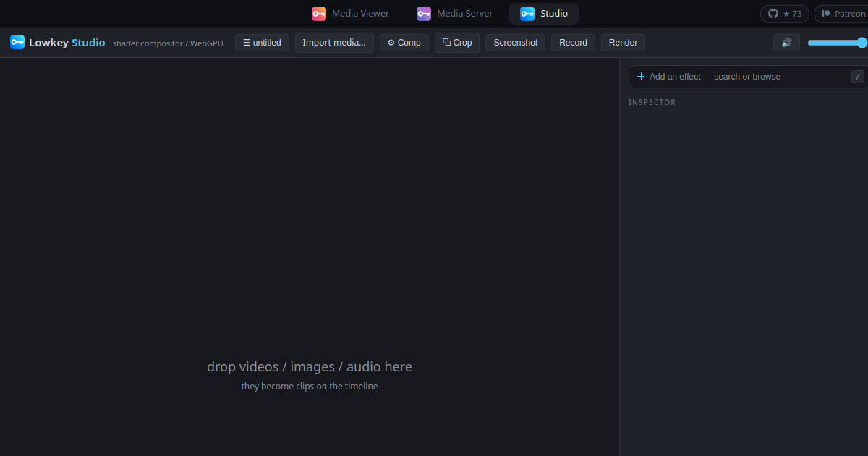
Task: Activate the Crop tool
Action: tap(457, 43)
